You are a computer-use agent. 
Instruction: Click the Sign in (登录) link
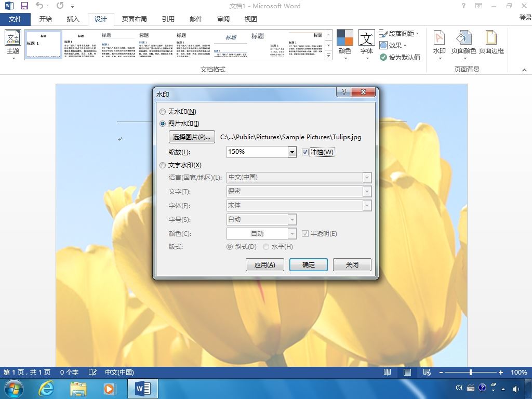pyautogui.click(x=525, y=17)
